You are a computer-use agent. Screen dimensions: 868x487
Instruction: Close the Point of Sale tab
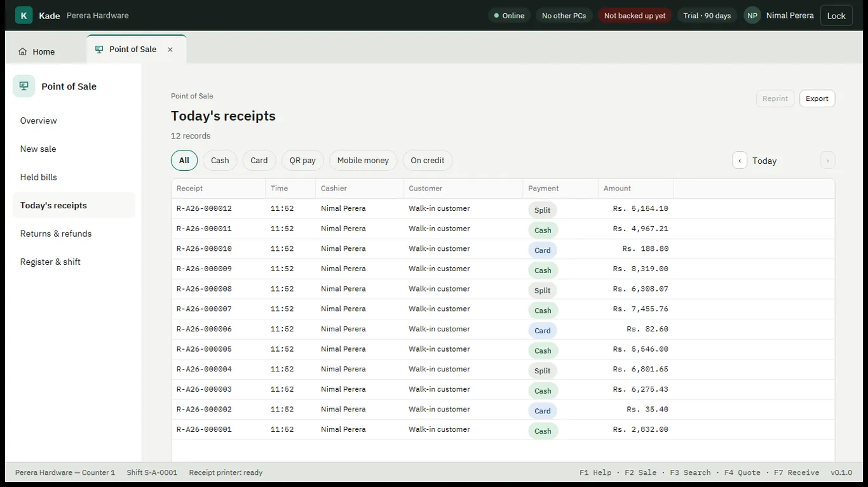click(x=170, y=50)
